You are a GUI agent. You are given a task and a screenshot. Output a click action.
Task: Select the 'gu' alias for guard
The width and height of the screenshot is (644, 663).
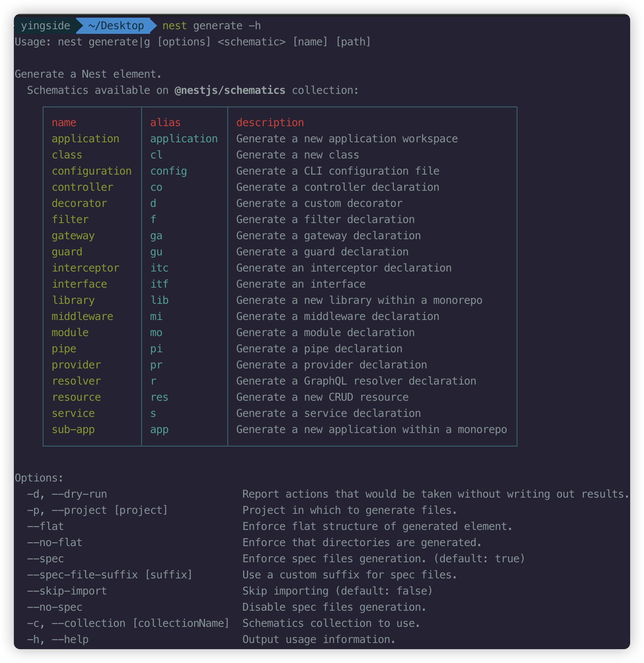click(x=156, y=252)
